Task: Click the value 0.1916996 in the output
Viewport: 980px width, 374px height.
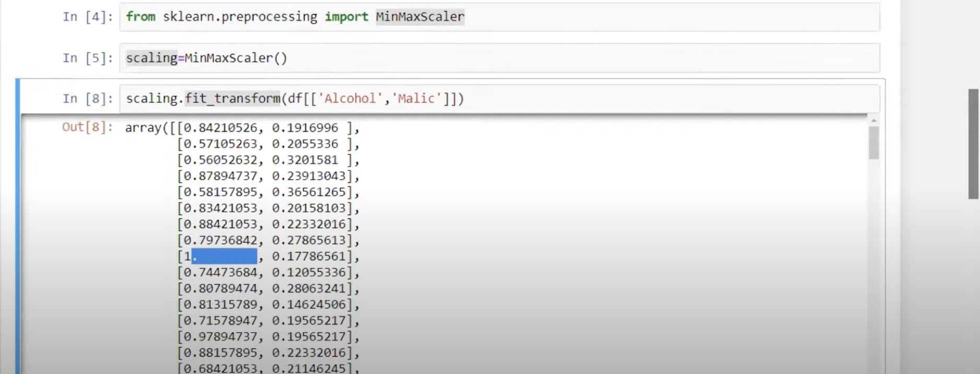Action: (305, 128)
